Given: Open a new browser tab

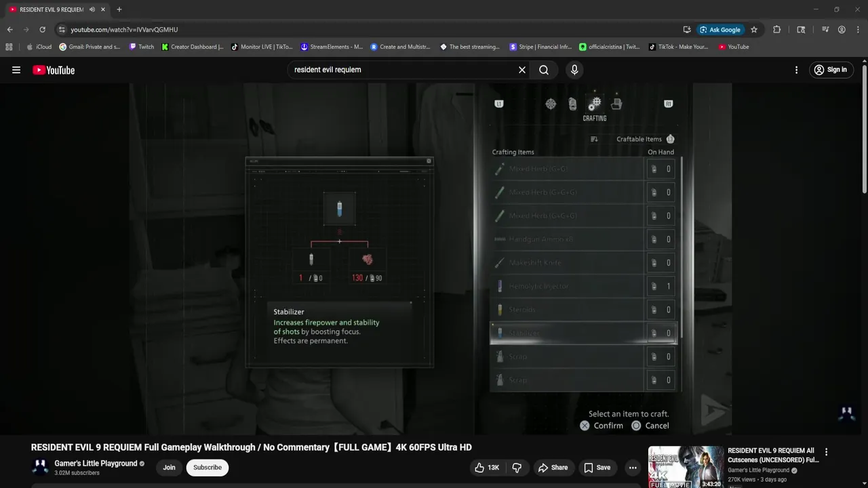Looking at the screenshot, I should (x=119, y=9).
